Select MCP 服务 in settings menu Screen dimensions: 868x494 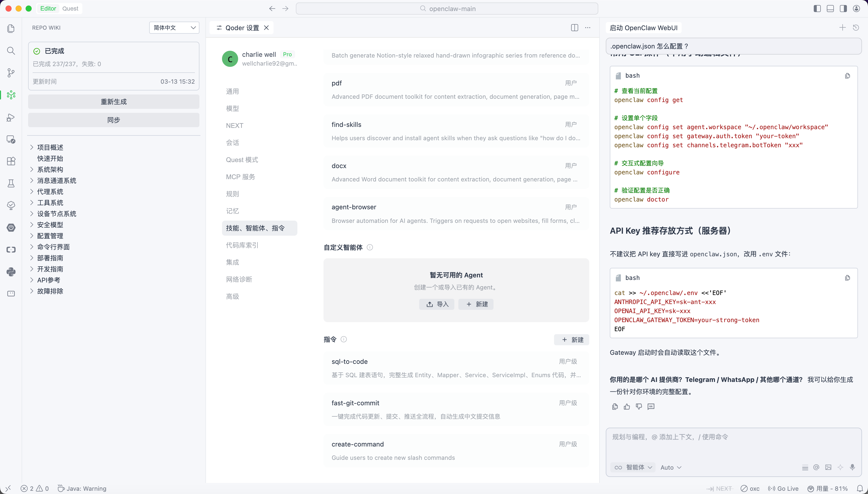(240, 177)
